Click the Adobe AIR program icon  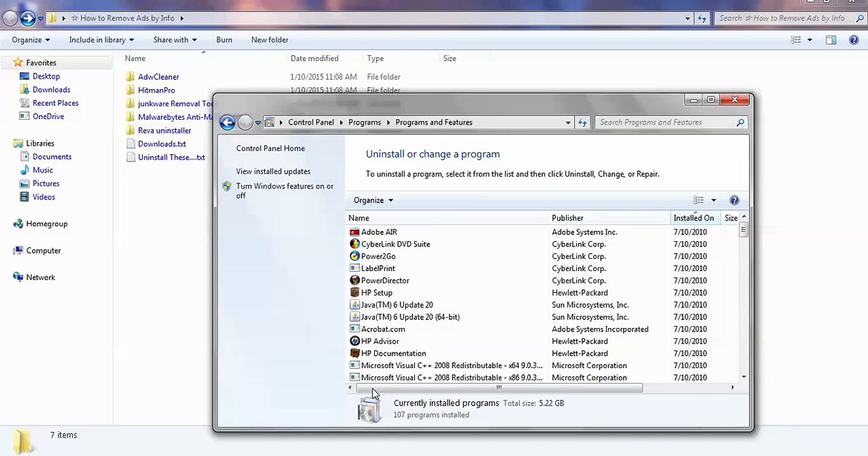coord(355,232)
